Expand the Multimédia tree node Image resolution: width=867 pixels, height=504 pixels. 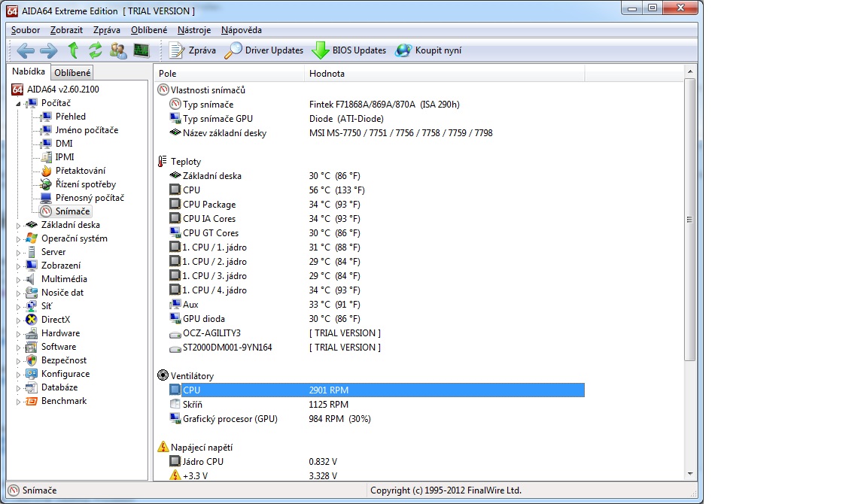pyautogui.click(x=18, y=280)
